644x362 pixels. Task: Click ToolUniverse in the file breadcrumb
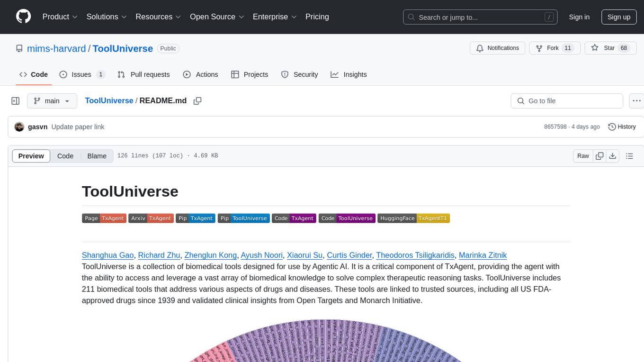109,101
